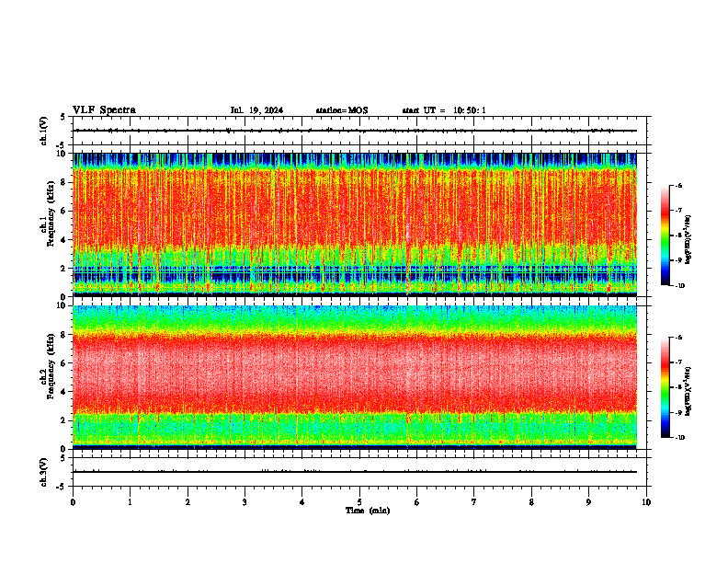Click inside the ch.2 spectrogram panel

click(x=355, y=377)
